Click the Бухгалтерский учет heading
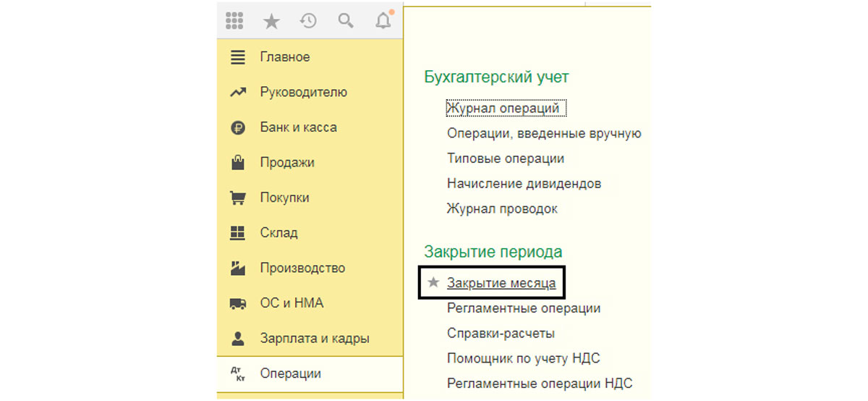The height and width of the screenshot is (401, 868). tap(497, 77)
